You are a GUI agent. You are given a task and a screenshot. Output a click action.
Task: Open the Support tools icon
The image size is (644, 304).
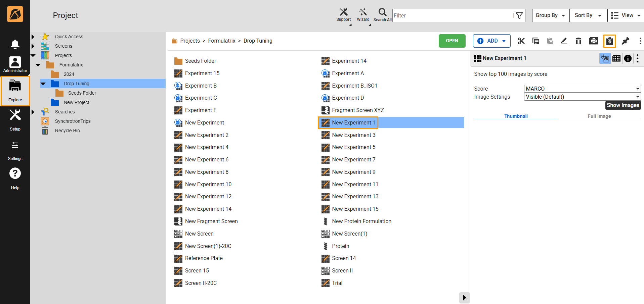(x=343, y=15)
